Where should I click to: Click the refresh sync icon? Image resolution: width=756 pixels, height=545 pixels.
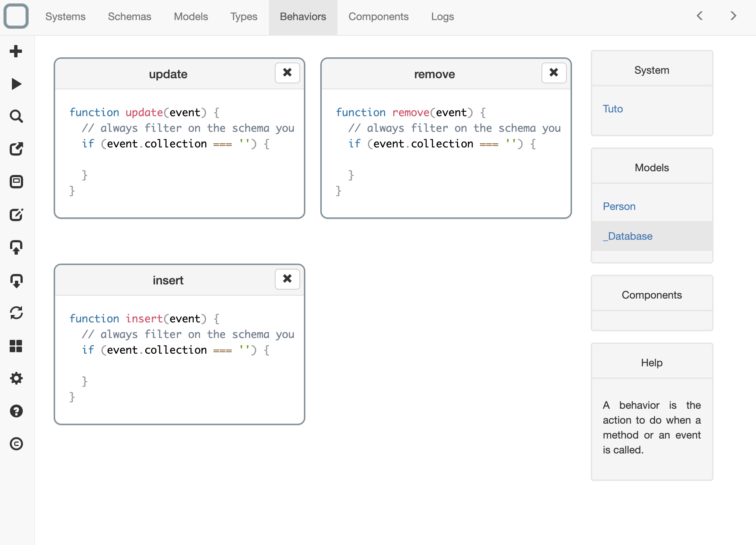pos(16,313)
